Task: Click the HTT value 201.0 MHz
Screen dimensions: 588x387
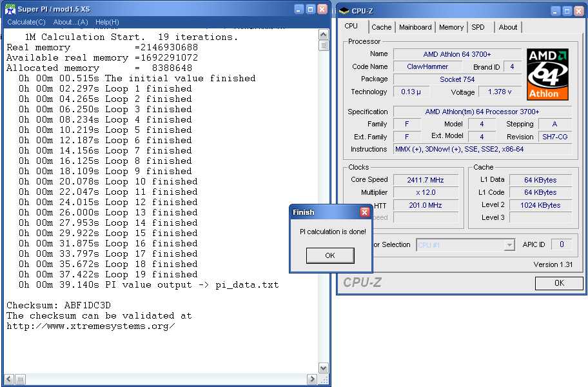Action: pyautogui.click(x=426, y=205)
